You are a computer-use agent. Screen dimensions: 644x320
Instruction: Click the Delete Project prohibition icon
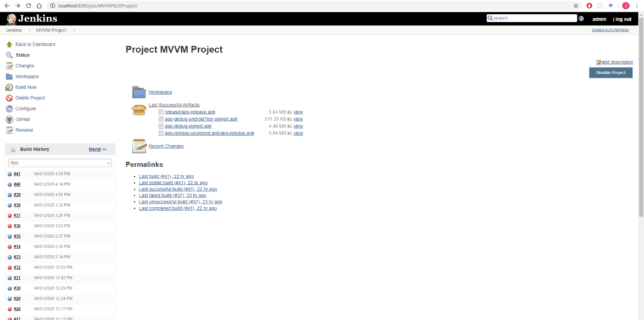point(9,98)
